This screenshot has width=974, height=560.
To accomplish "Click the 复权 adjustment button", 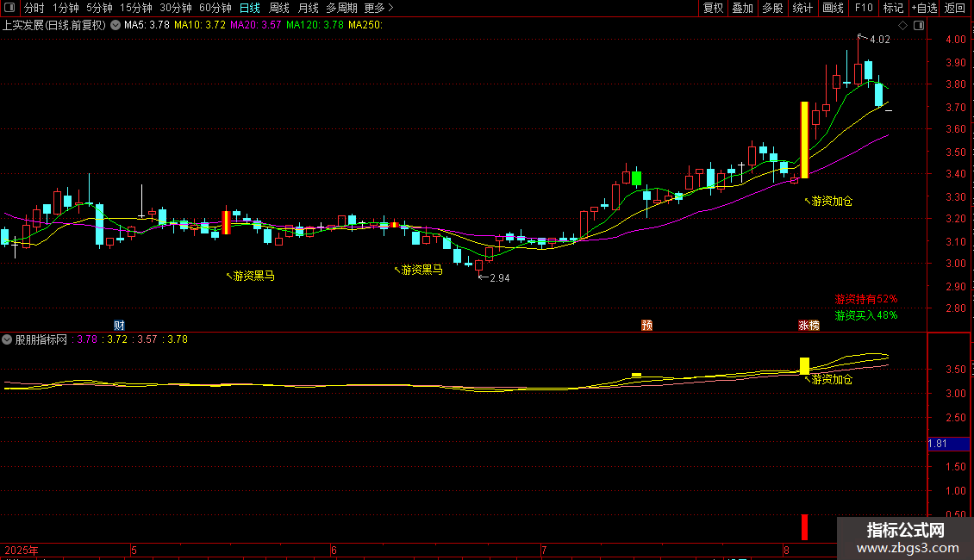I will coord(713,8).
